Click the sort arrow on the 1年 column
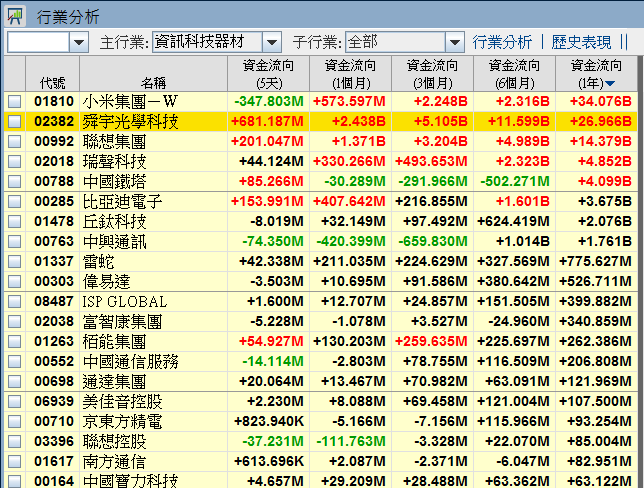The image size is (644, 488). coord(610,83)
